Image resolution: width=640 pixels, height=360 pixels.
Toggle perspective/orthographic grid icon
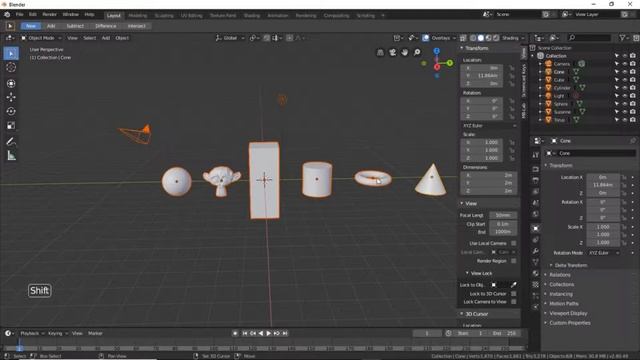click(x=380, y=52)
